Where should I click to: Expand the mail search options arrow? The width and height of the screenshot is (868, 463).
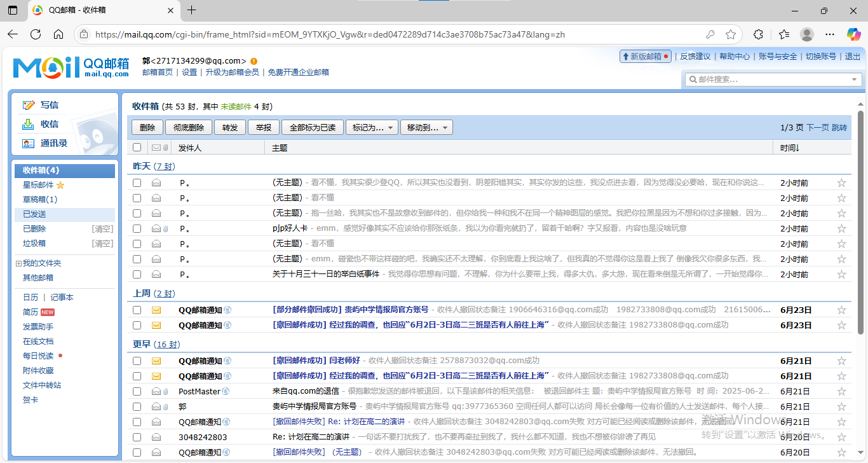855,79
